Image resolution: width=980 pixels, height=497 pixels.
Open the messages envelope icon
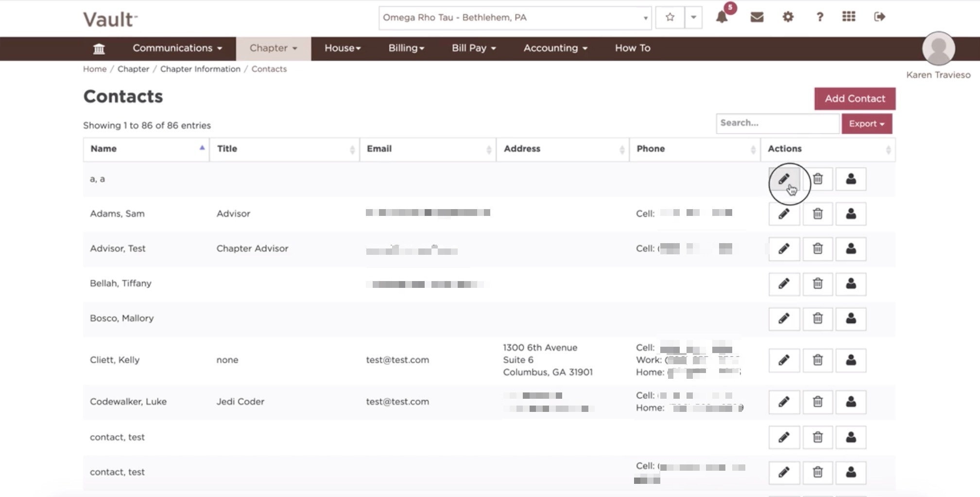pos(756,18)
